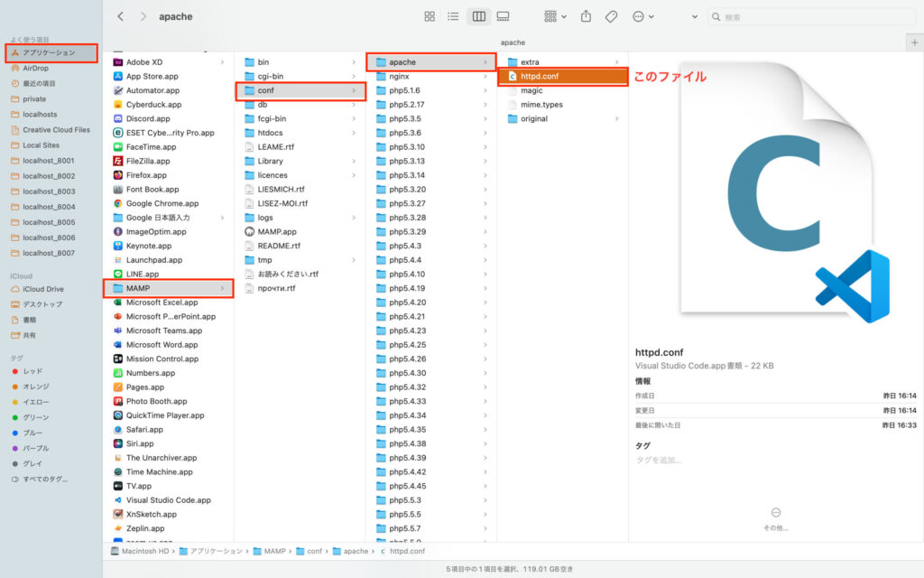The height and width of the screenshot is (578, 924).
Task: Expand the htdocs folder chevron
Action: pyautogui.click(x=354, y=133)
